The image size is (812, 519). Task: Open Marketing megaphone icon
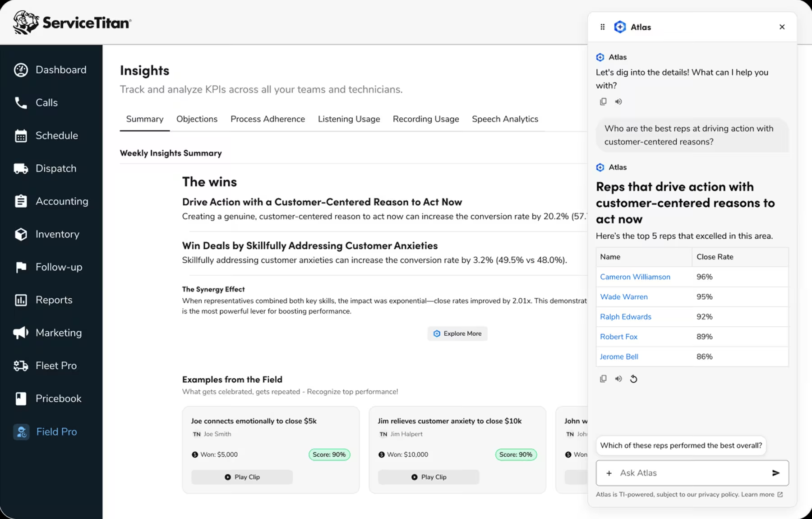tap(21, 333)
